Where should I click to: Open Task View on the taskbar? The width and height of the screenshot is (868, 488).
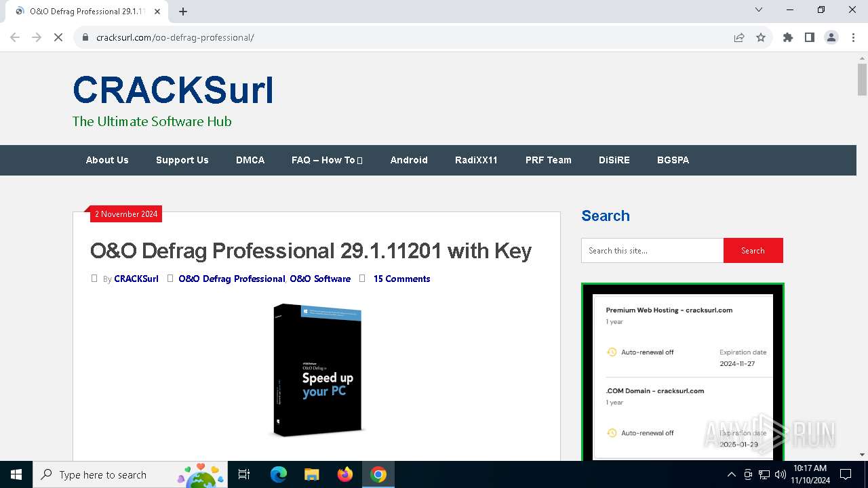[244, 474]
